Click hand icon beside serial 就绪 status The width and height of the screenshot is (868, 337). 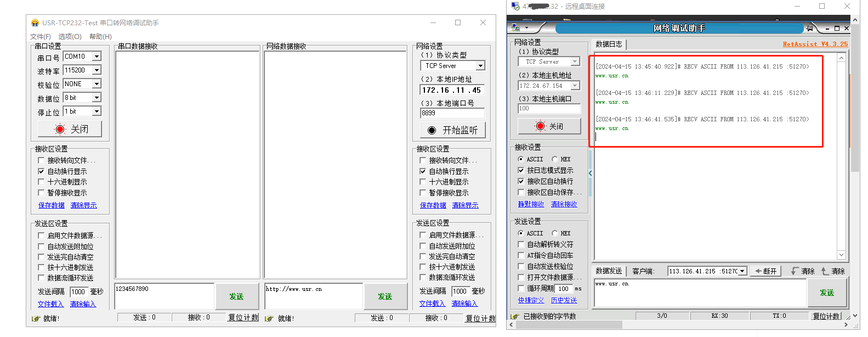coord(36,318)
